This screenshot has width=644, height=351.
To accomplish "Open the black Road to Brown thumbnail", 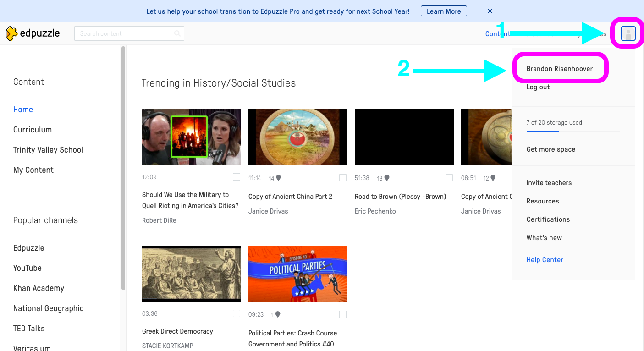I will [404, 137].
